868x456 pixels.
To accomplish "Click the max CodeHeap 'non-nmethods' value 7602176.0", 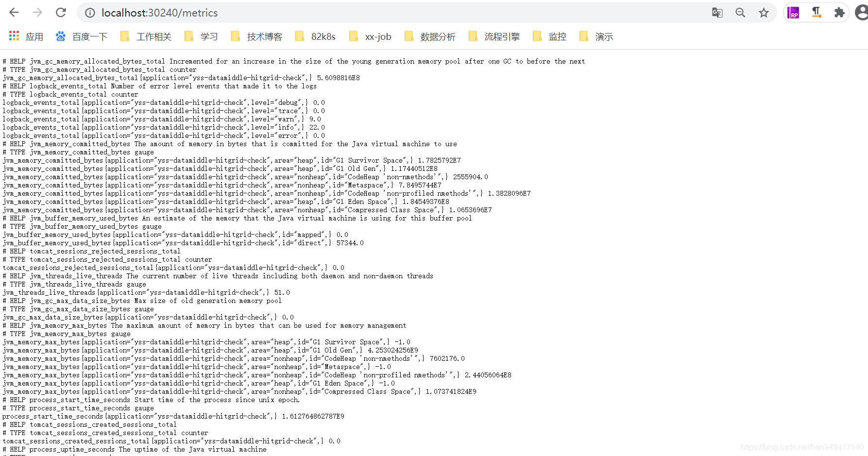I will click(447, 358).
